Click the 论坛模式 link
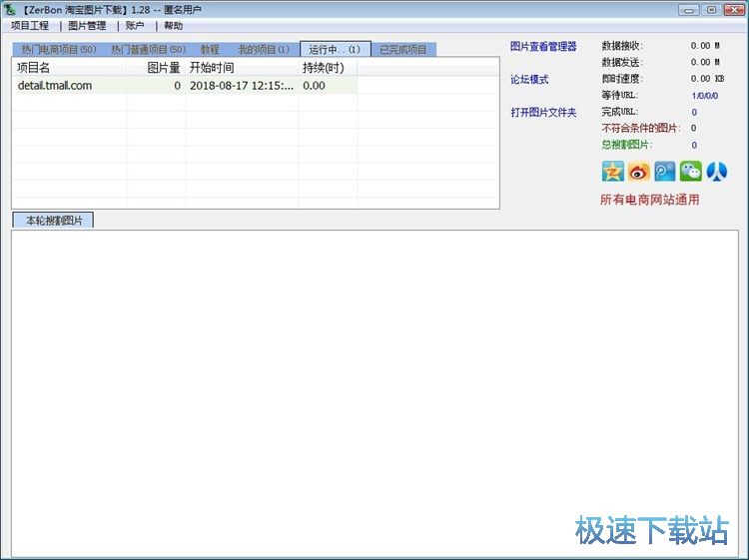The image size is (749, 560). [x=529, y=79]
